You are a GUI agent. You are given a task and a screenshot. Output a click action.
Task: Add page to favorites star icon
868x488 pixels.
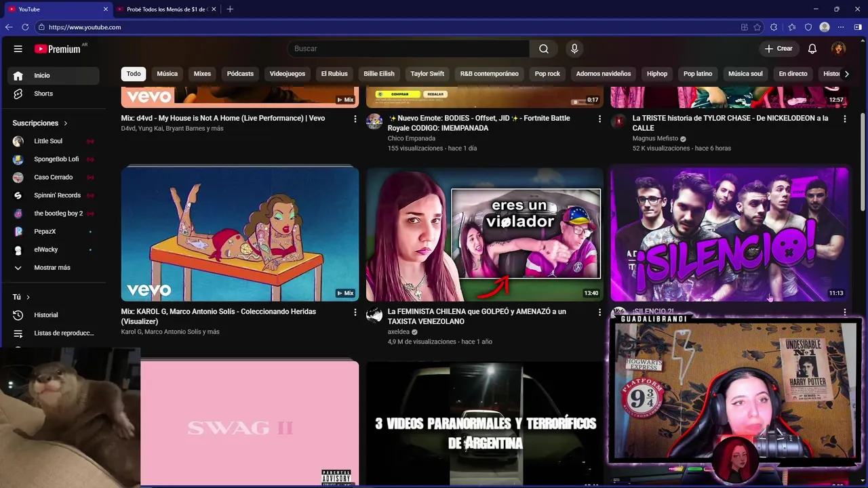759,27
